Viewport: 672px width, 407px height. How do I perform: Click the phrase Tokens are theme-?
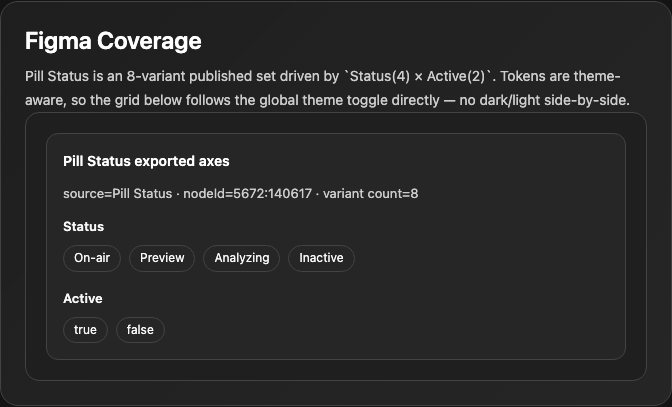point(560,76)
